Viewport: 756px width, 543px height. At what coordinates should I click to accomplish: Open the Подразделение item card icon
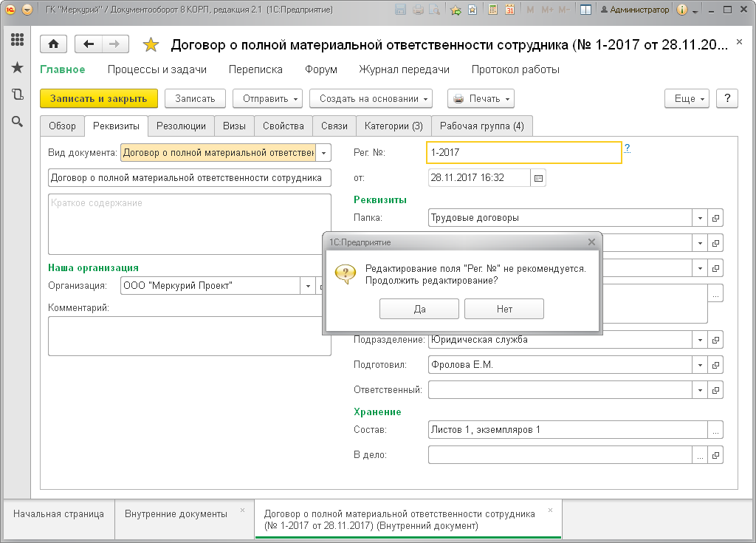pos(715,340)
